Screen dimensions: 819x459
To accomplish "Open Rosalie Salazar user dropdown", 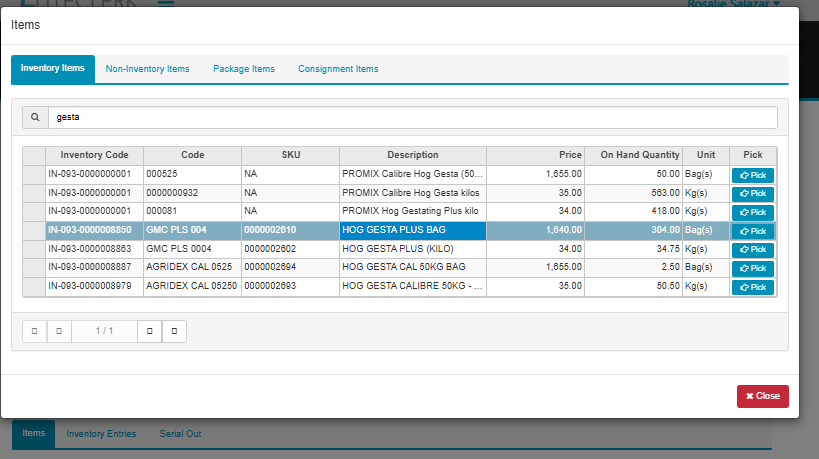I will tap(733, 4).
